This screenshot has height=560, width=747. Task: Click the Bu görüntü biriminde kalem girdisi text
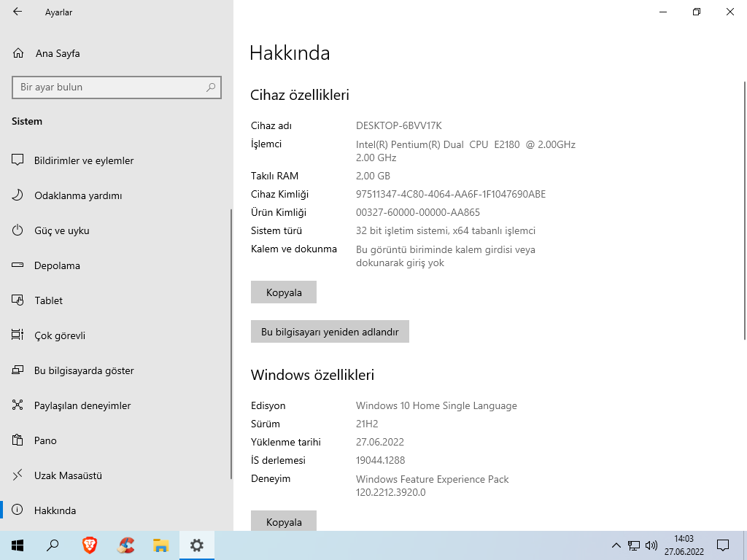click(446, 256)
